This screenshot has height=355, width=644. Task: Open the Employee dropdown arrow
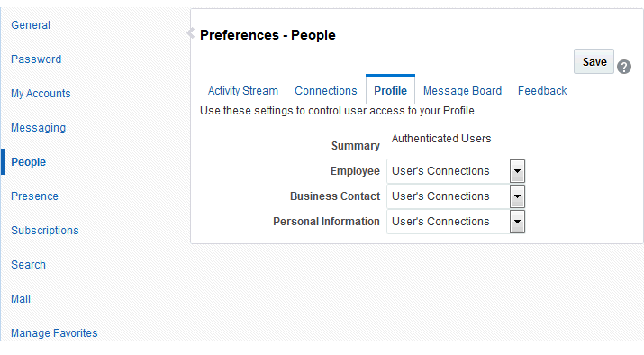click(x=517, y=171)
